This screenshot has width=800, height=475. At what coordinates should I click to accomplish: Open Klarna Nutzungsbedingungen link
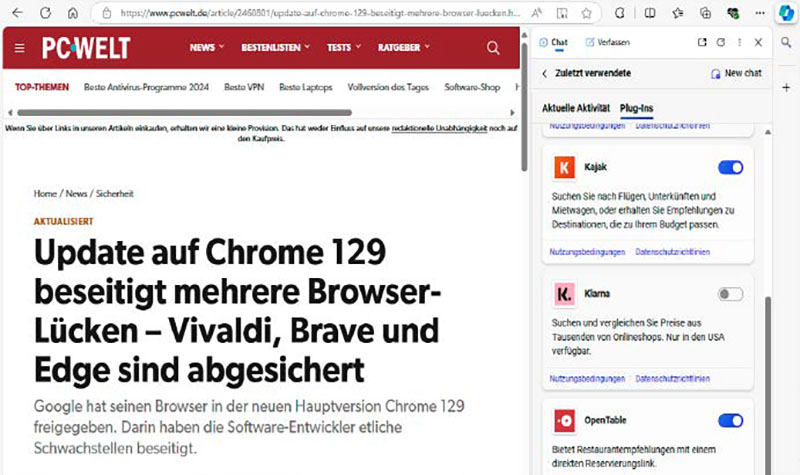pyautogui.click(x=587, y=379)
